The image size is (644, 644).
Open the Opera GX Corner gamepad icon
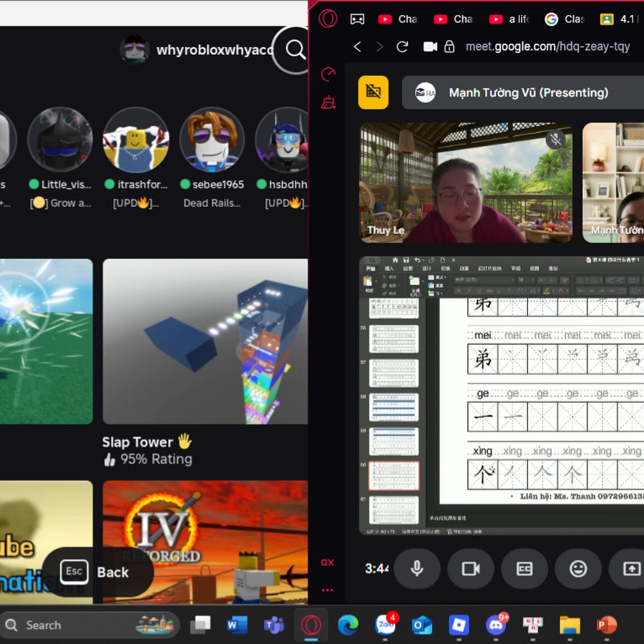(x=357, y=19)
